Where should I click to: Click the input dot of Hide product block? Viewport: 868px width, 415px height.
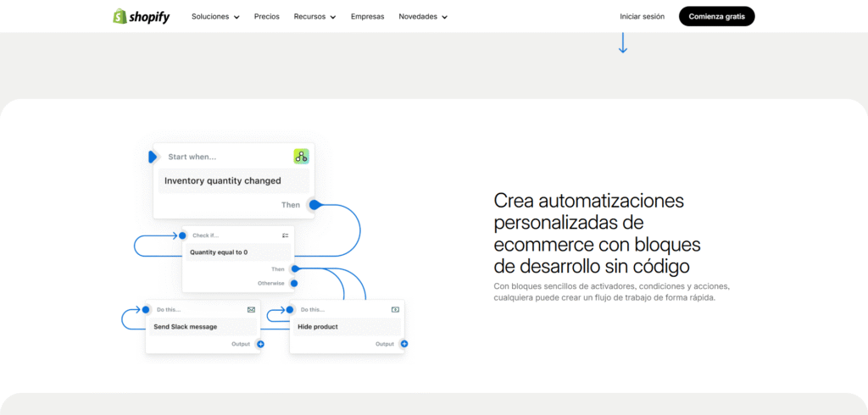(290, 310)
